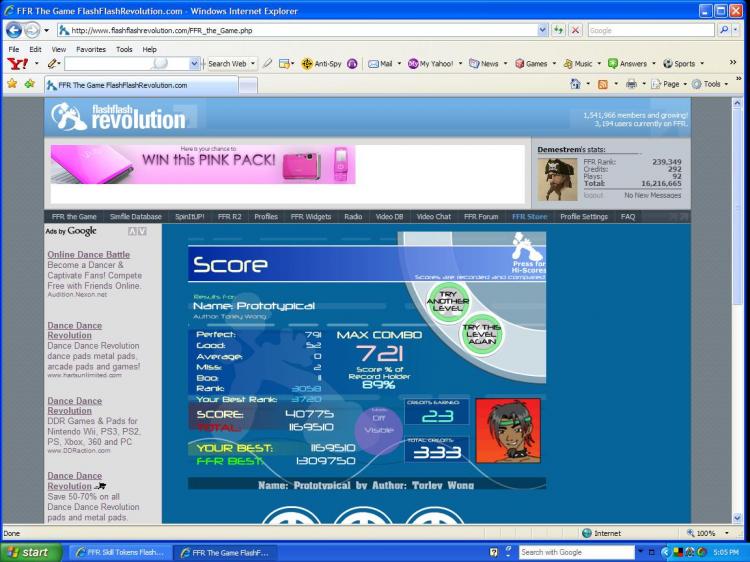Click the Yahoo! toolbar logo icon
Image resolution: width=750 pixels, height=562 pixels.
16,63
